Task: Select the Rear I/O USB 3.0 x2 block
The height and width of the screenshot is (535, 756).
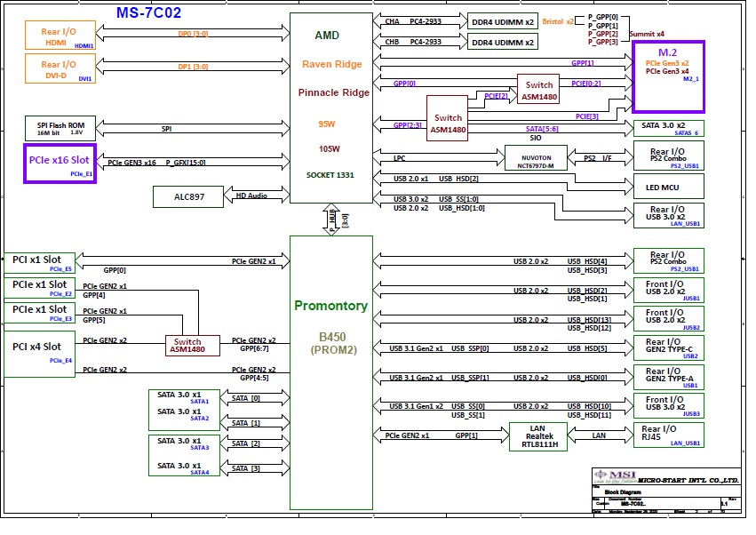Action: pyautogui.click(x=669, y=215)
